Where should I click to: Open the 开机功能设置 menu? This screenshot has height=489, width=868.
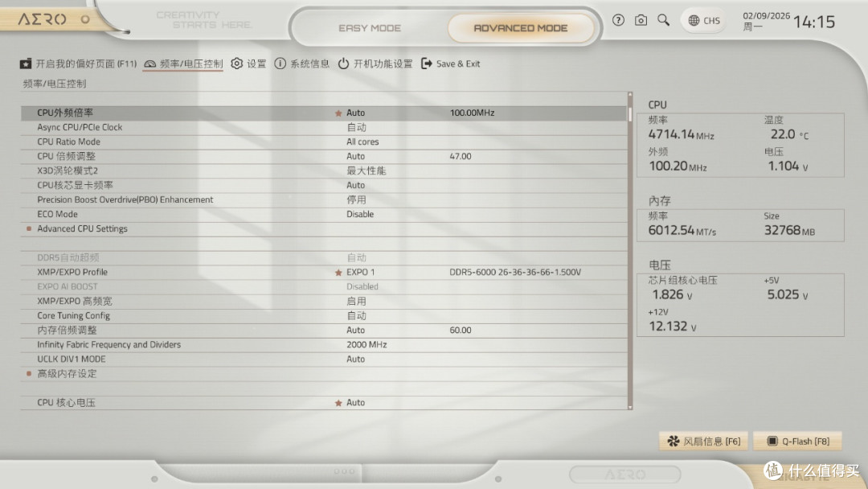pyautogui.click(x=375, y=64)
